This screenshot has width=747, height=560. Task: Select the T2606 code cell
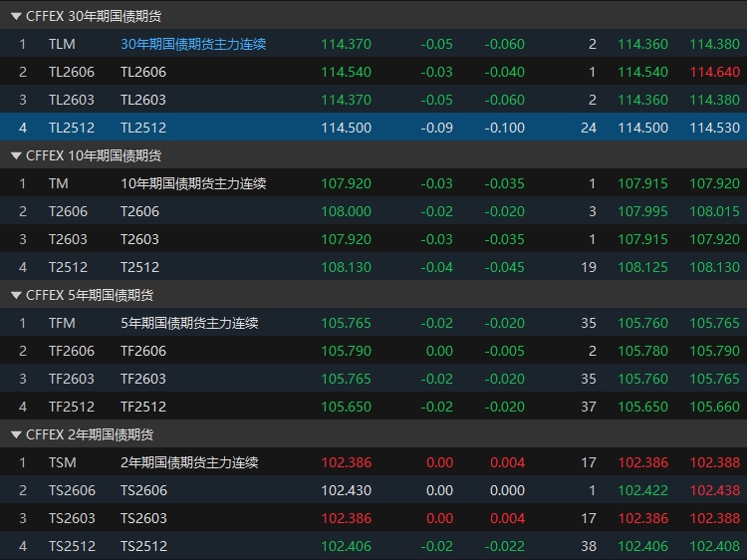[x=68, y=211]
